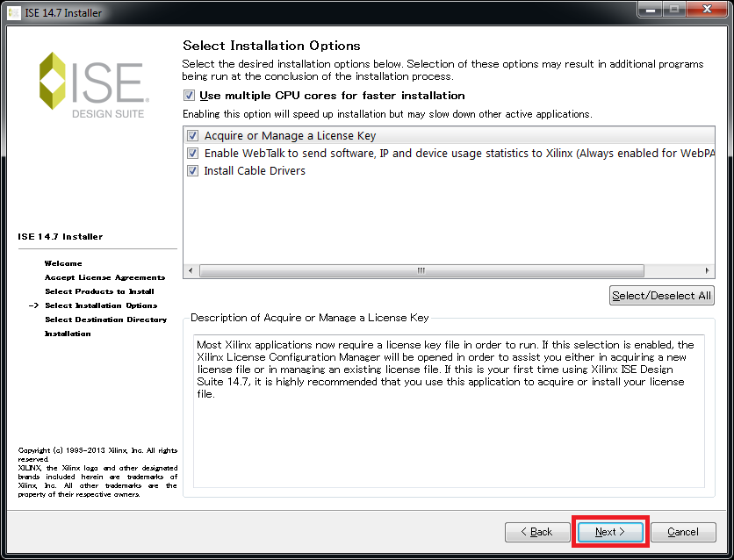Viewport: 734px width, 560px height.
Task: Click the options list right scroll arrow
Action: click(707, 270)
